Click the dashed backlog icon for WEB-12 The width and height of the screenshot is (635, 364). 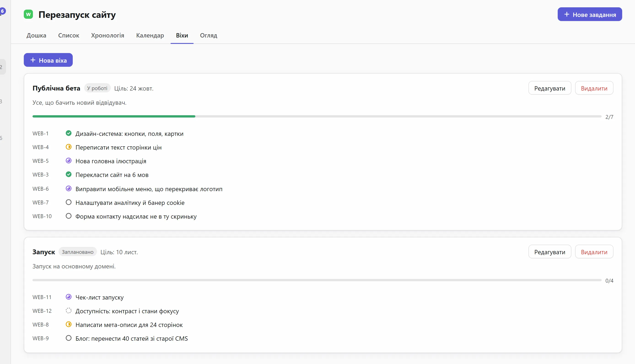69,311
